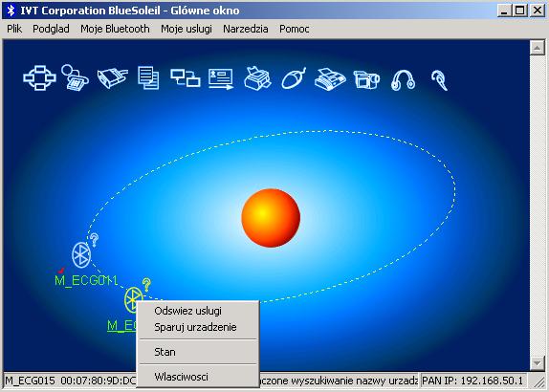This screenshot has width=549, height=392.
Task: Select the Dial-up Networking phone icon
Action: [75, 77]
